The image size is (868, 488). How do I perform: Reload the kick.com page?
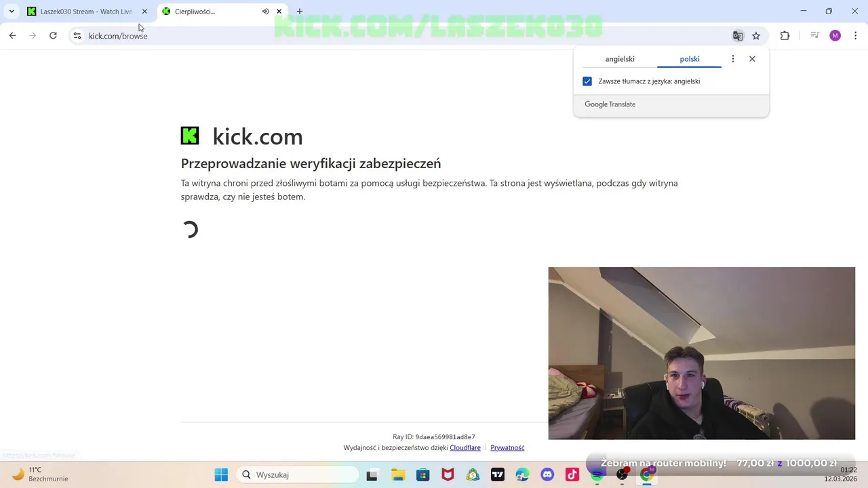pos(53,36)
